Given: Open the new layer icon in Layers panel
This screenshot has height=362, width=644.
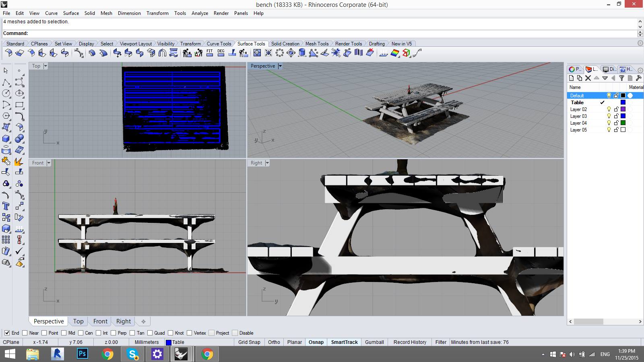Looking at the screenshot, I should (x=571, y=78).
